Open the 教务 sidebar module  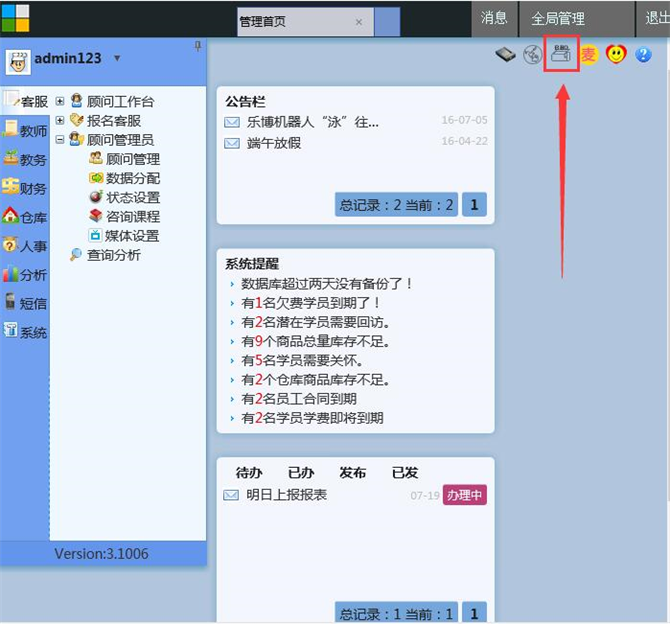pyautogui.click(x=25, y=159)
